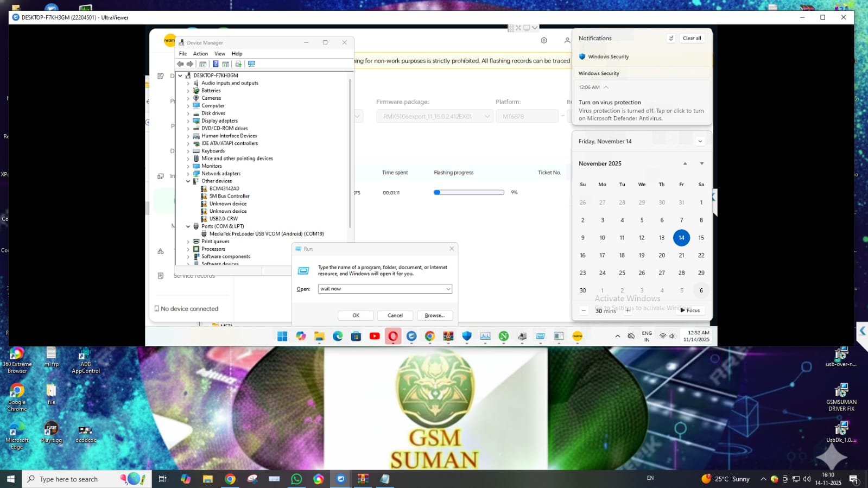Click the Opera icon in remote taskbar
This screenshot has width=868, height=488.
tap(393, 337)
